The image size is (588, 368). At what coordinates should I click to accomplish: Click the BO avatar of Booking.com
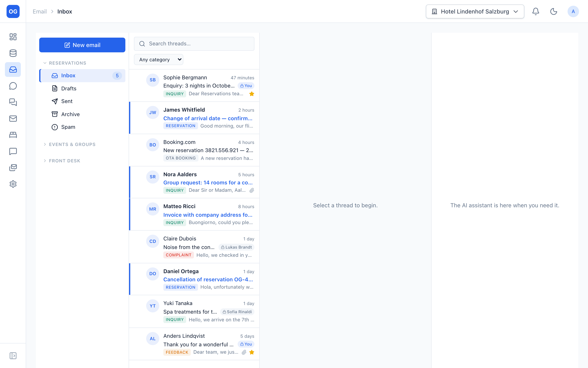pos(153,145)
